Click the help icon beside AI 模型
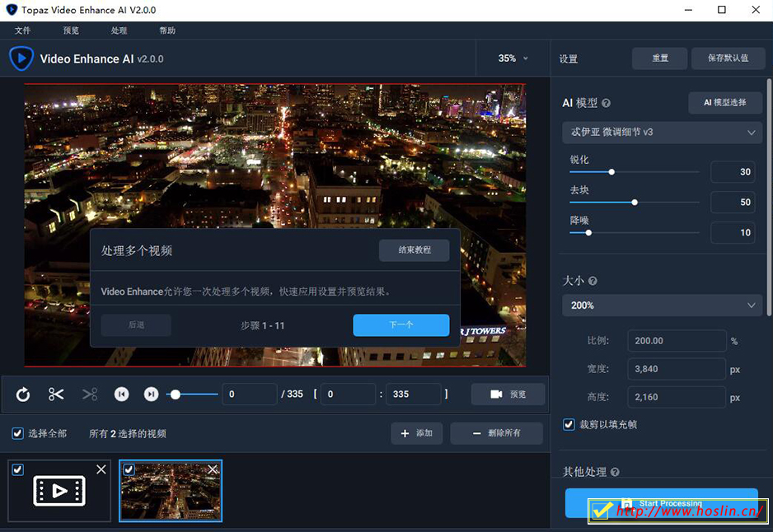The image size is (773, 532). tap(607, 103)
